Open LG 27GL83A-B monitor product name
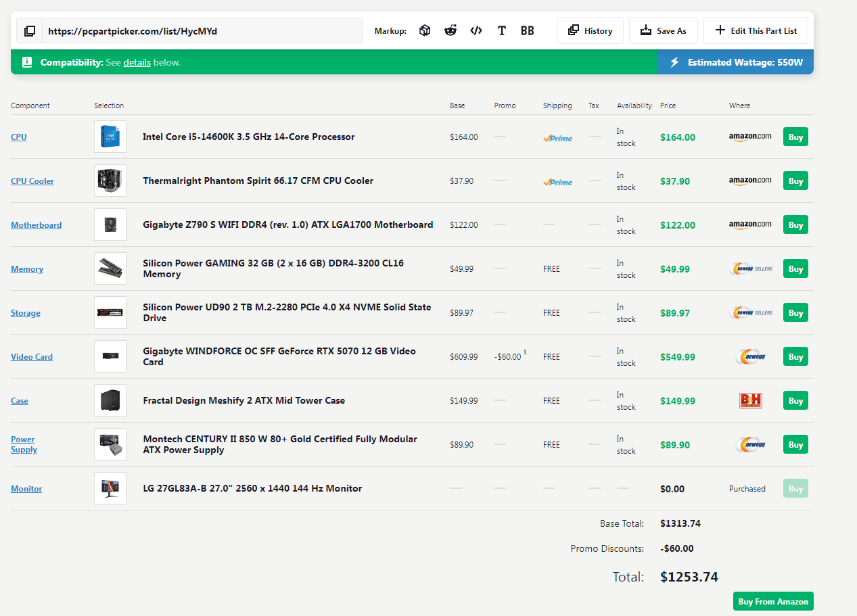The width and height of the screenshot is (857, 616). point(252,488)
